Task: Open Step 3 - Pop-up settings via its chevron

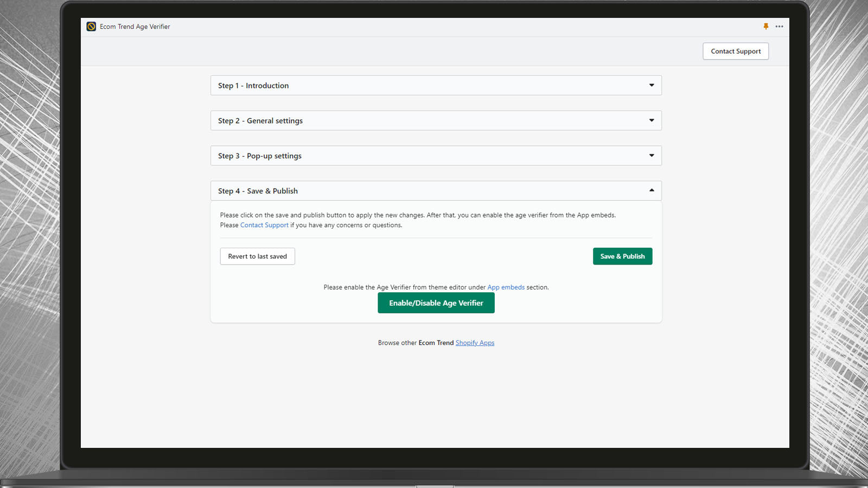Action: click(651, 156)
